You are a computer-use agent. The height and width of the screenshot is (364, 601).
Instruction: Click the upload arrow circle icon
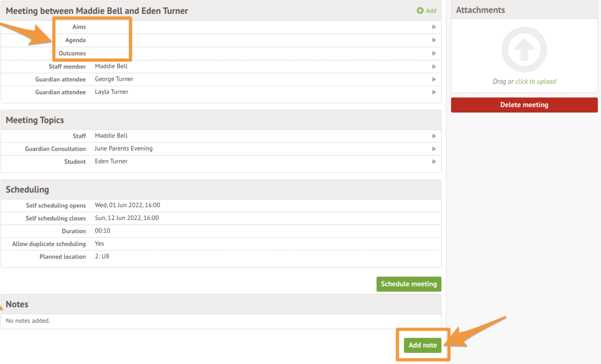[524, 50]
